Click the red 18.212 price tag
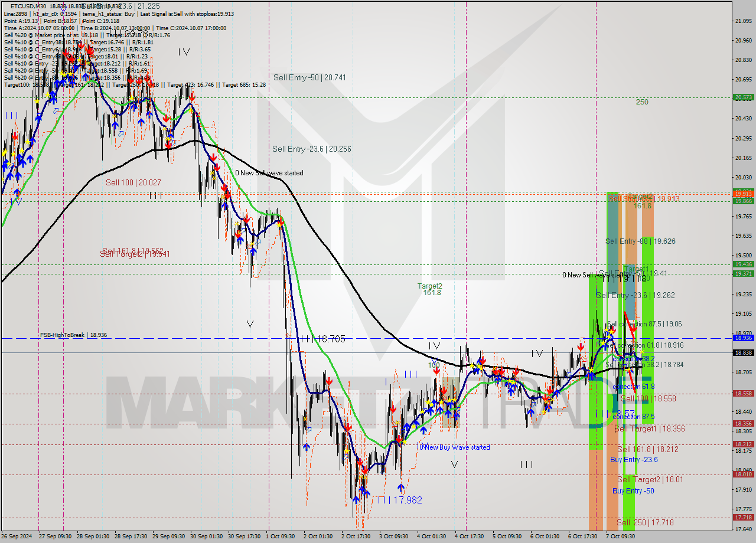This screenshot has width=756, height=543. click(743, 444)
